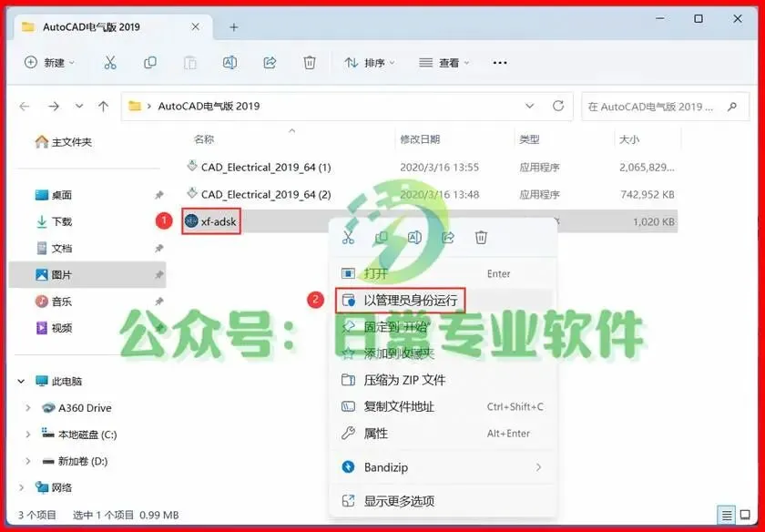This screenshot has width=765, height=532.
Task: Click the Paste icon in the toolbar
Action: pyautogui.click(x=189, y=63)
